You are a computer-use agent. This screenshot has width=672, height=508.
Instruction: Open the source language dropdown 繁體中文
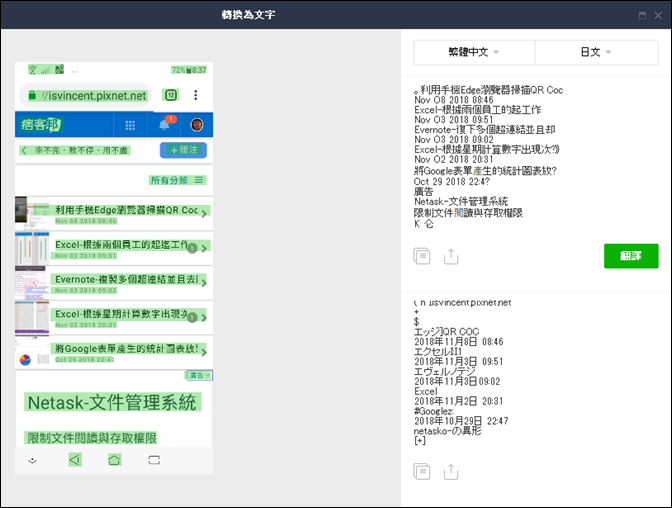pos(474,52)
